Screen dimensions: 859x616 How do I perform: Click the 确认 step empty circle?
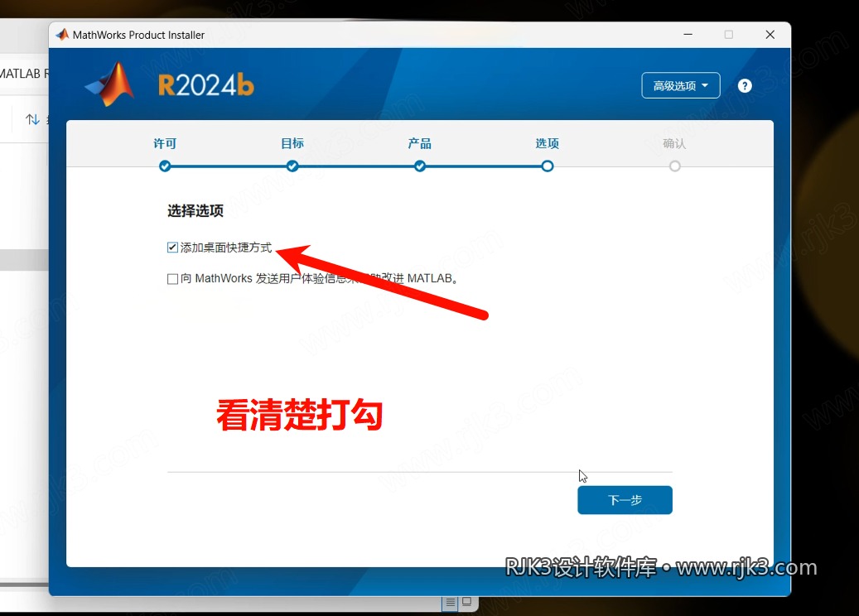(x=675, y=166)
